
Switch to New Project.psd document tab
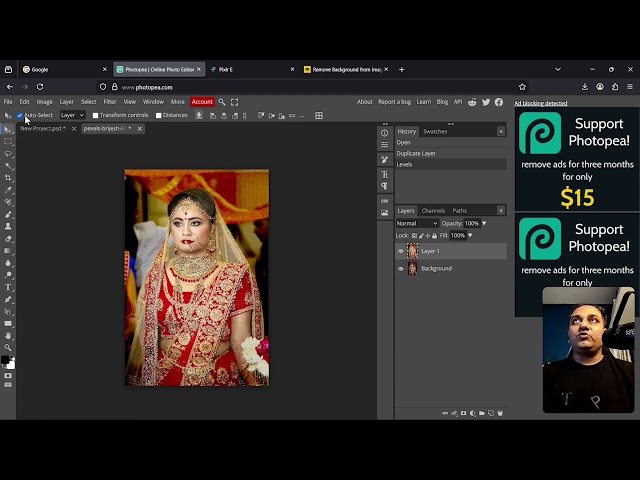43,129
